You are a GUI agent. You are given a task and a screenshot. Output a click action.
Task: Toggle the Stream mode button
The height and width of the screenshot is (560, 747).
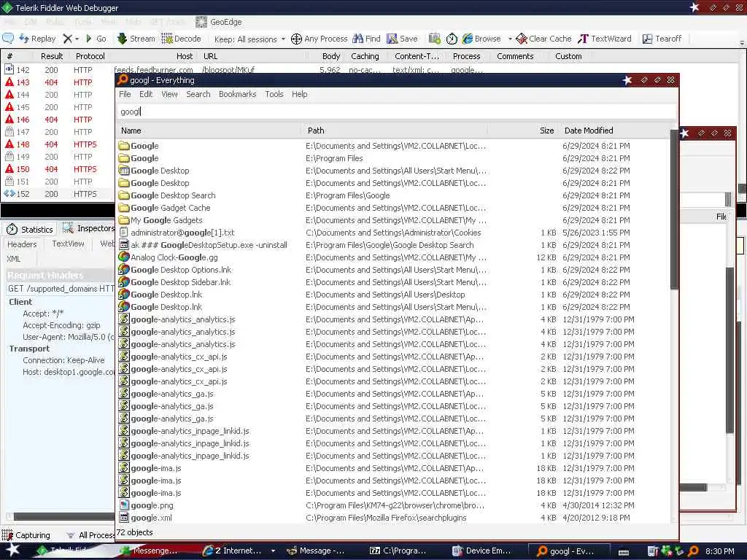[136, 39]
